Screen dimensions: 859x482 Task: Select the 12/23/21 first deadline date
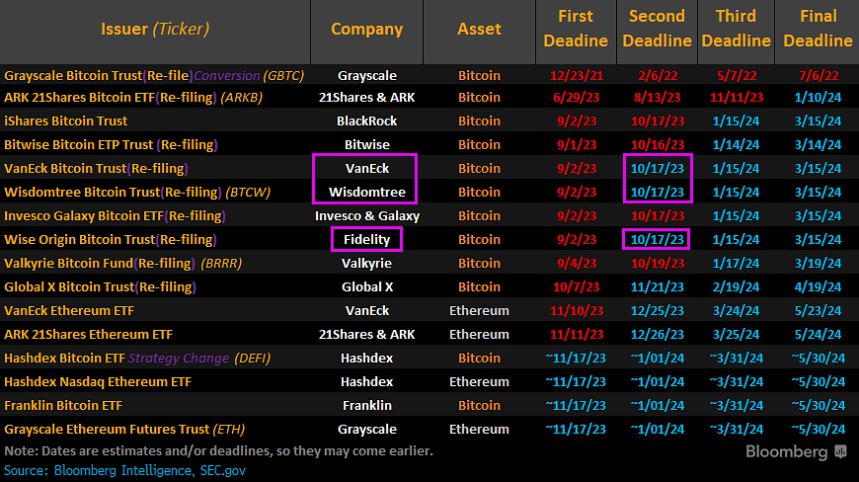click(576, 75)
